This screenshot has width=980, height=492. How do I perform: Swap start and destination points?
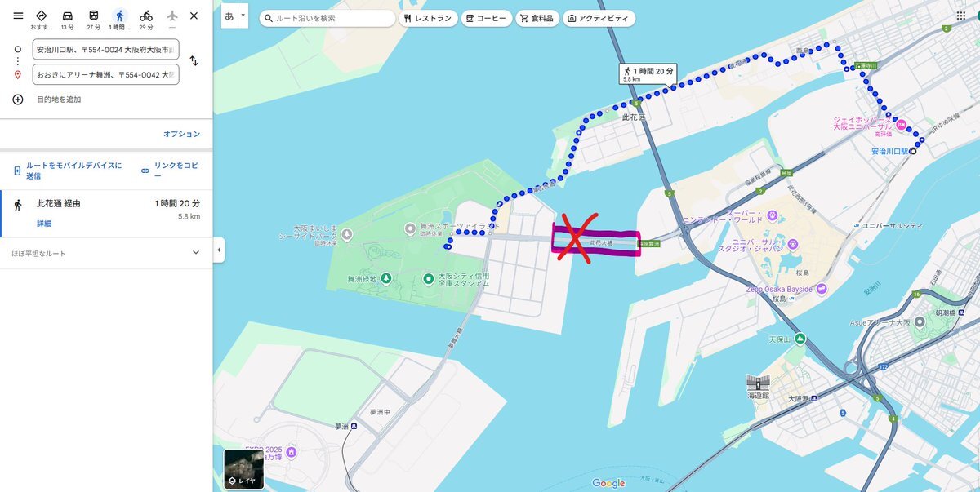pos(194,61)
